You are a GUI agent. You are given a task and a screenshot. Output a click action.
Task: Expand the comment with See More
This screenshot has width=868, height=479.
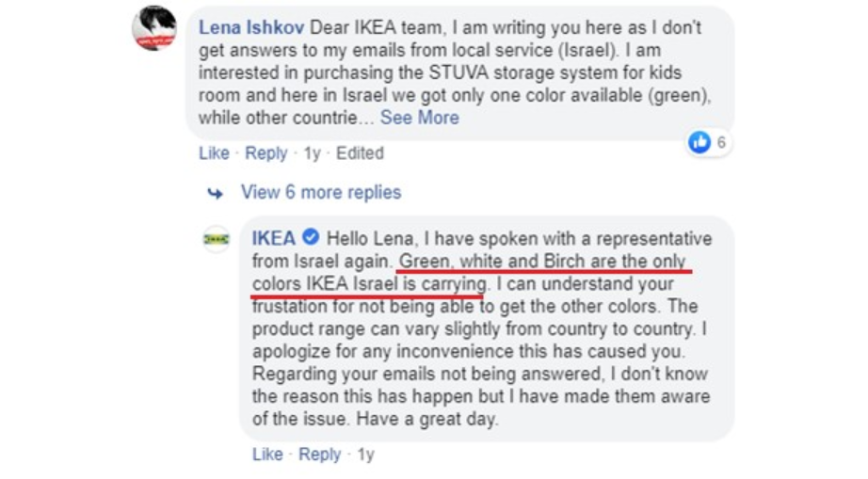(x=419, y=118)
